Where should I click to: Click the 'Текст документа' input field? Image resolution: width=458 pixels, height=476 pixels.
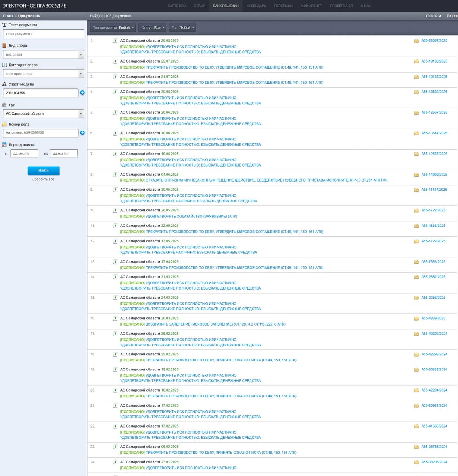(x=43, y=34)
